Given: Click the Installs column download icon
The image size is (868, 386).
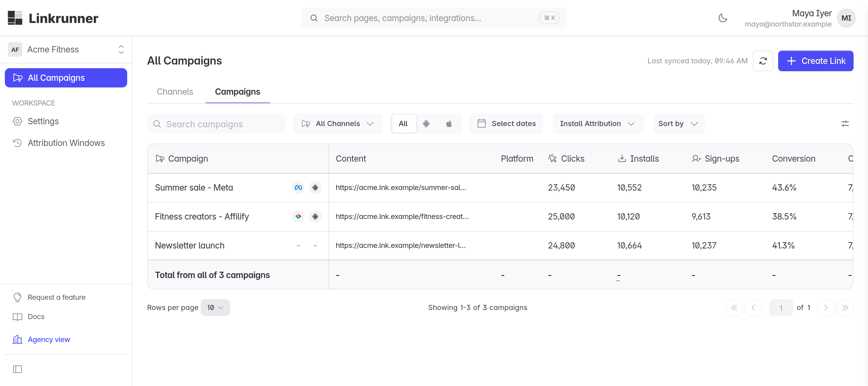Looking at the screenshot, I should point(622,158).
